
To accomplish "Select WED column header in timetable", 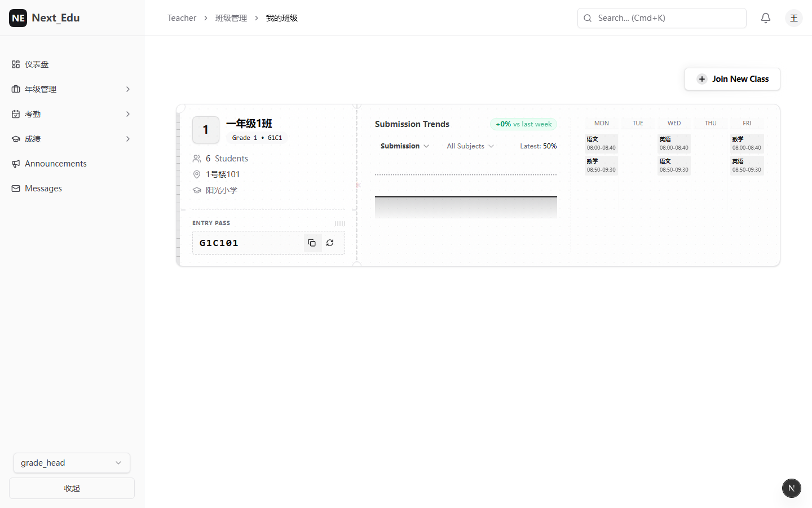I will pos(674,123).
